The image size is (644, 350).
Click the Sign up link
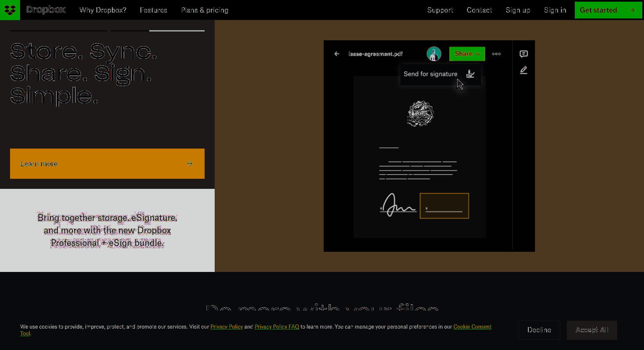518,10
